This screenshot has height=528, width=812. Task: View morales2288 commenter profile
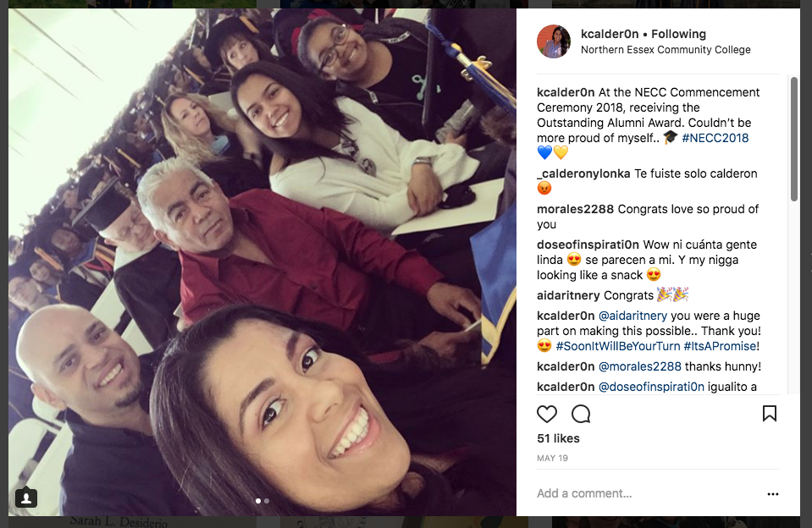coord(575,209)
